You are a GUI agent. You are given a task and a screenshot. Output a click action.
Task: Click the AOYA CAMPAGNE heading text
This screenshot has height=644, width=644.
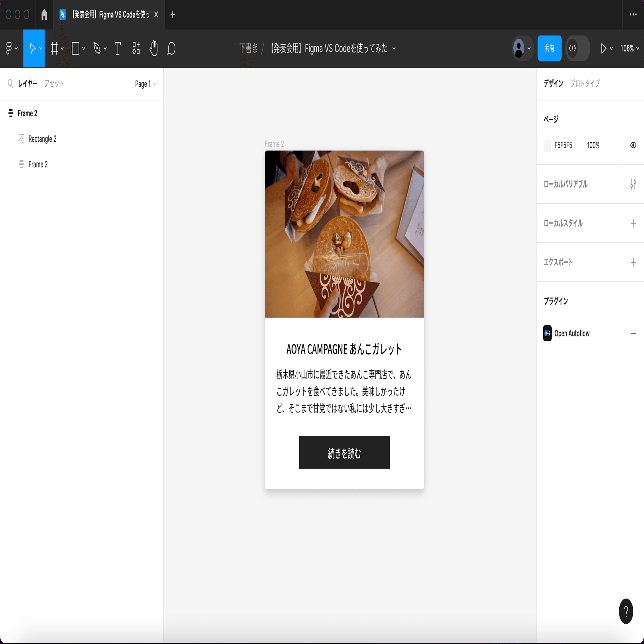coord(344,349)
